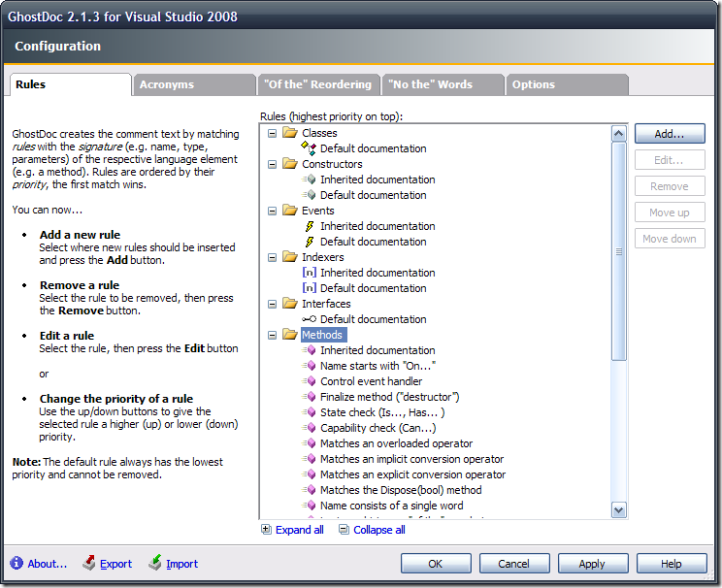Click method icon beside Methods Inherited documentation
Viewport: 722px width, 588px height.
tap(309, 350)
